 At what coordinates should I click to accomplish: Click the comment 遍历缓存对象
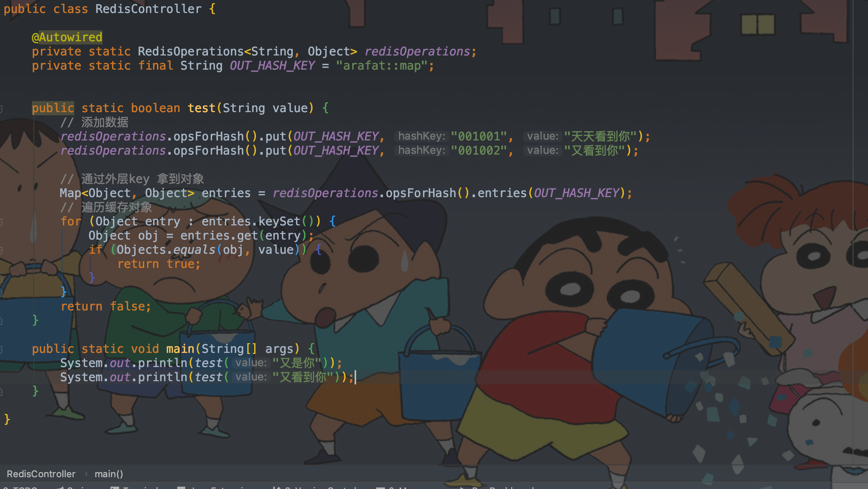coord(106,207)
